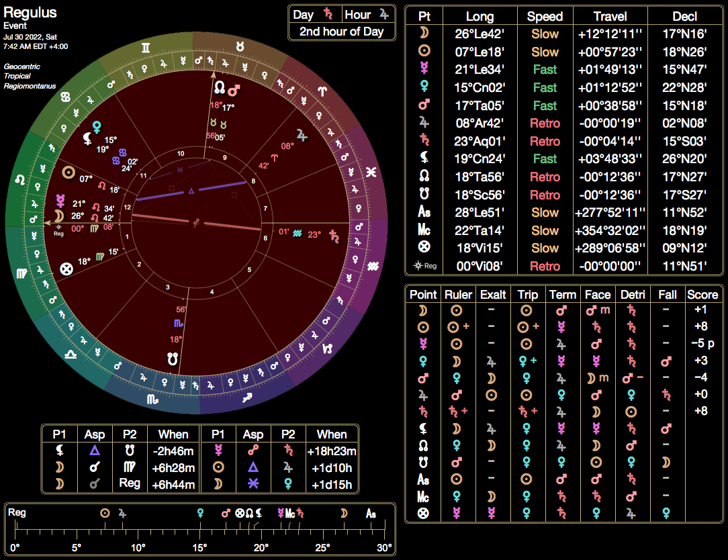Image resolution: width=728 pixels, height=560 pixels.
Task: Click the Hour label in the planetary hour box
Action: 359,14
